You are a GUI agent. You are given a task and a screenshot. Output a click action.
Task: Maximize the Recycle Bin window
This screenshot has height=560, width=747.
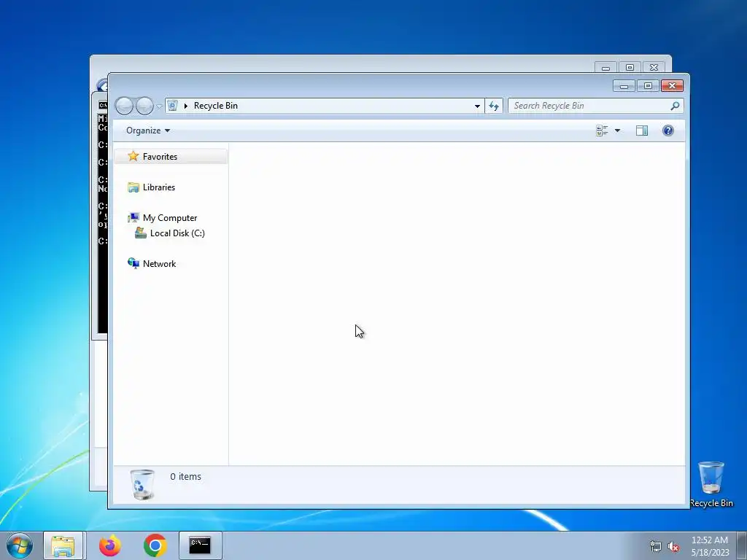point(648,86)
